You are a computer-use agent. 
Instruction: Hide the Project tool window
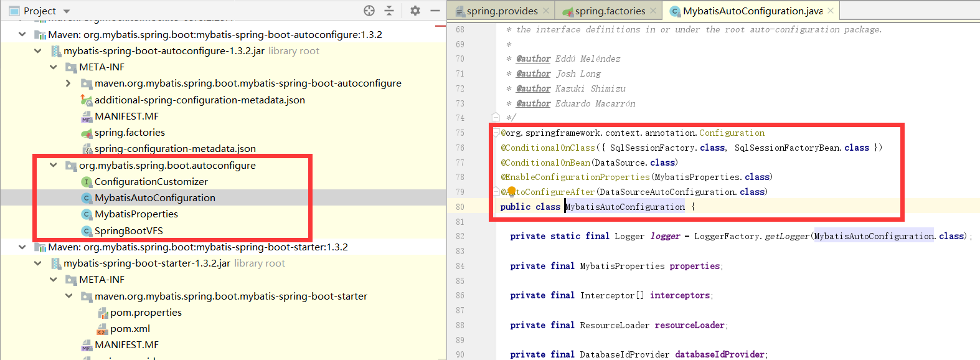[x=435, y=11]
